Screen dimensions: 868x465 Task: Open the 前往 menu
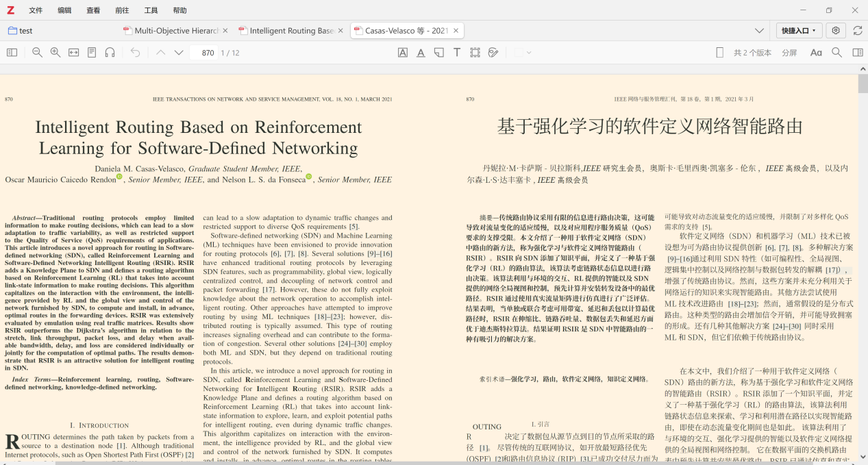[122, 10]
